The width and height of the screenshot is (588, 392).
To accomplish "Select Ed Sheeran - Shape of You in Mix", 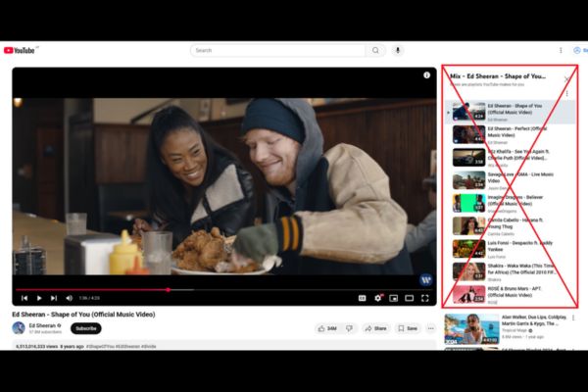I will [x=510, y=112].
